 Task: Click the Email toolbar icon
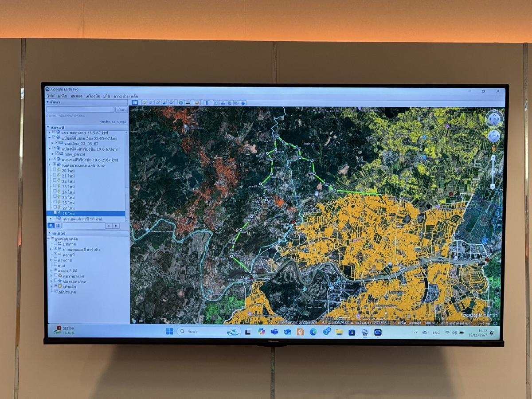click(216, 103)
